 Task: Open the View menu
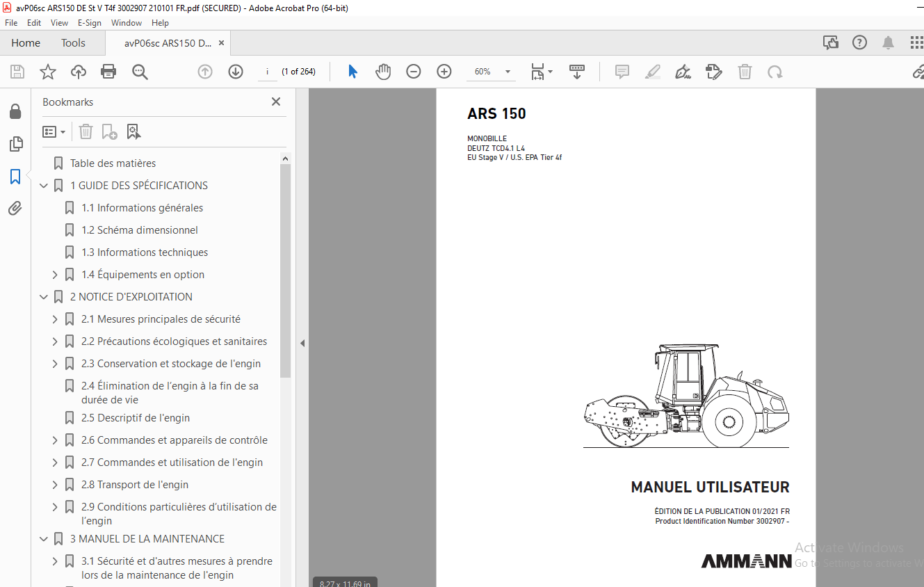coord(59,23)
